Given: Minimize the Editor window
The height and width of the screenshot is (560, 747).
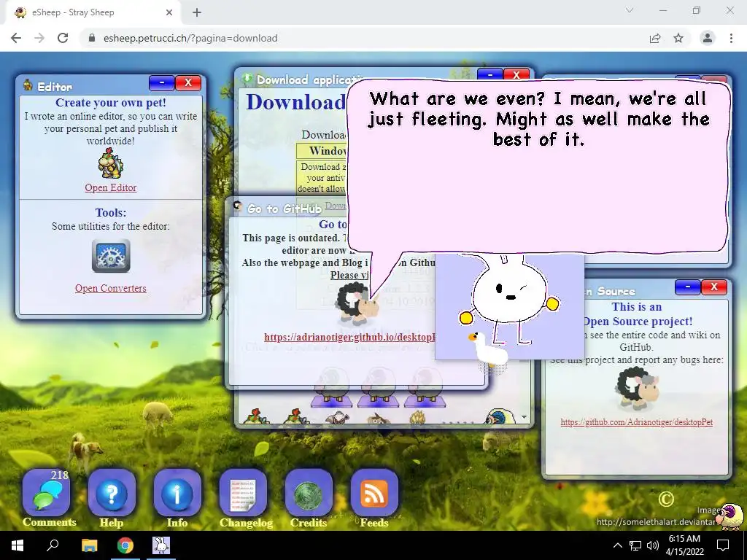Looking at the screenshot, I should [x=161, y=83].
